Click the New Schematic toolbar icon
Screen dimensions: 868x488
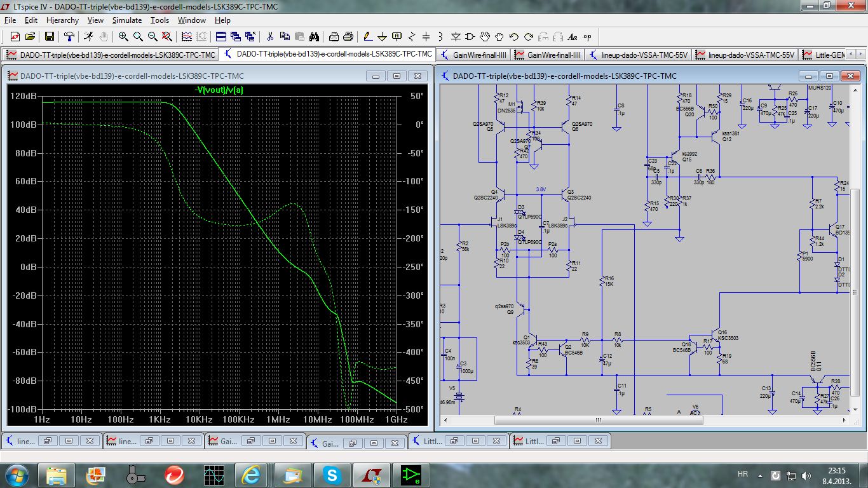pos(15,37)
